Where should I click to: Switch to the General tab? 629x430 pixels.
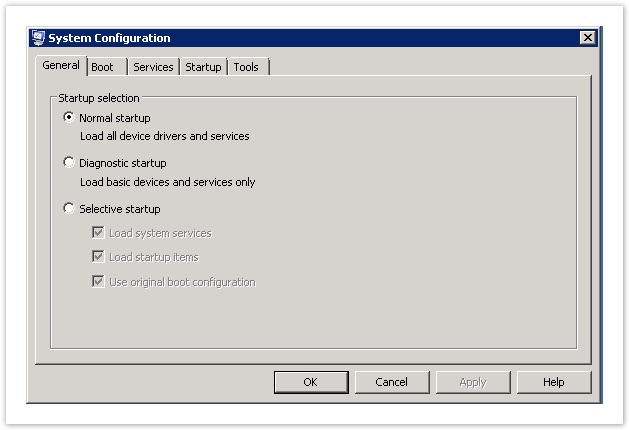[61, 66]
